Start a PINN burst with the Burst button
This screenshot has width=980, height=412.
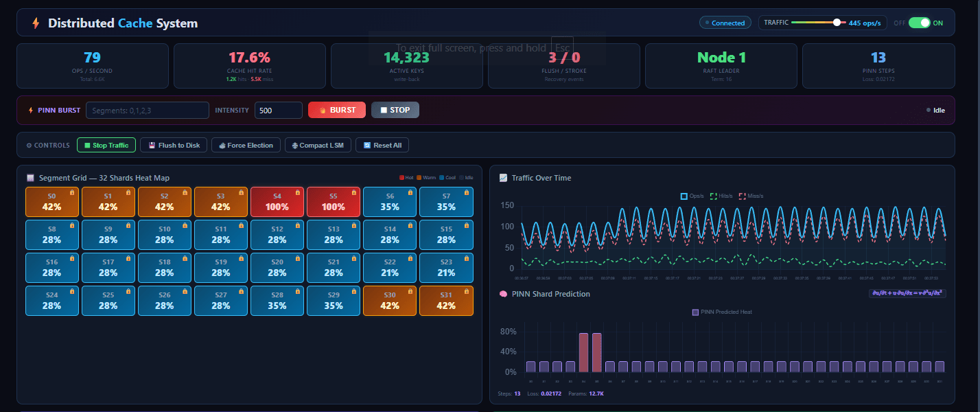[337, 110]
